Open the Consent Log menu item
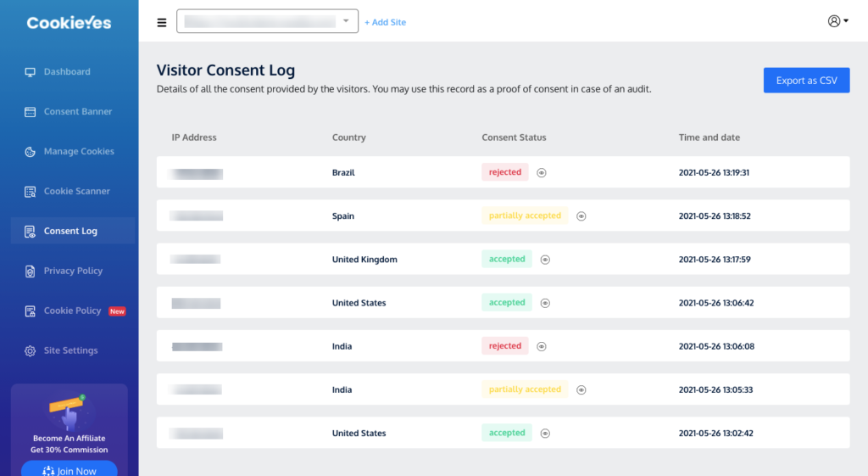The height and width of the screenshot is (476, 868). tap(70, 231)
